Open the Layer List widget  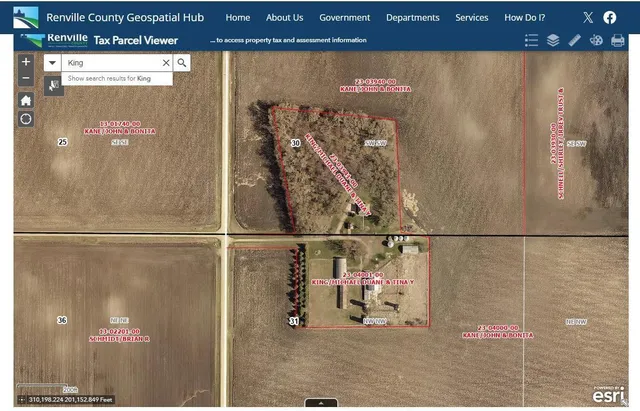[x=553, y=41]
